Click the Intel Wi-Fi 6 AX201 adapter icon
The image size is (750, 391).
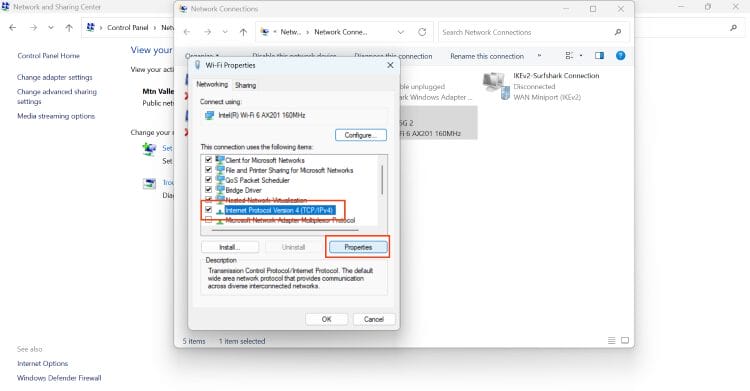209,115
